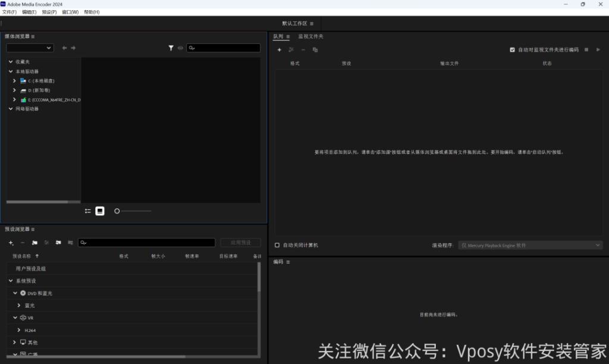Expand the 其他 preset group
609x364 pixels.
pos(14,343)
